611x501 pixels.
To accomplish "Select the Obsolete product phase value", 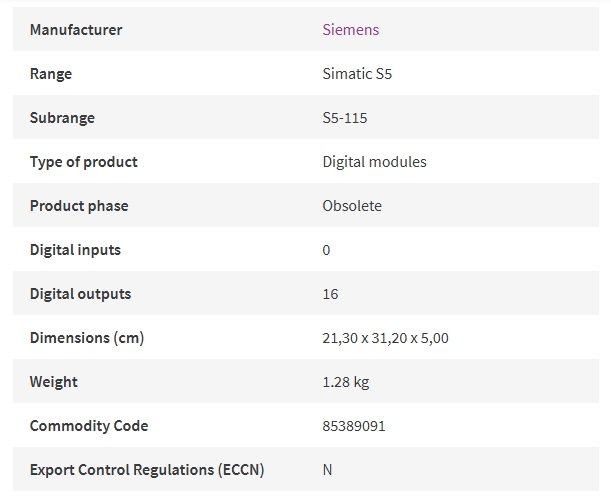I will pos(352,206).
